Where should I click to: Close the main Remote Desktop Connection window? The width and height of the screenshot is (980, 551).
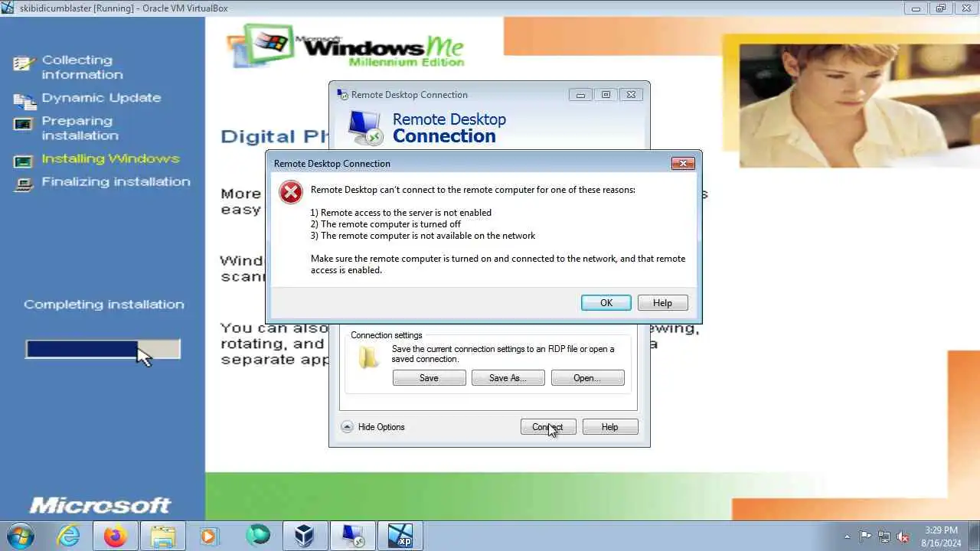[631, 95]
